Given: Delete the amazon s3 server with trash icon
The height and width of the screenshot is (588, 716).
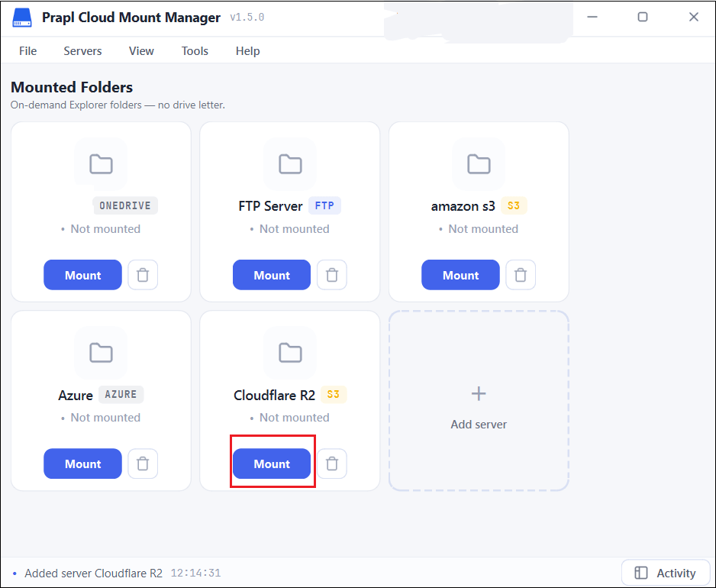Looking at the screenshot, I should [x=521, y=275].
